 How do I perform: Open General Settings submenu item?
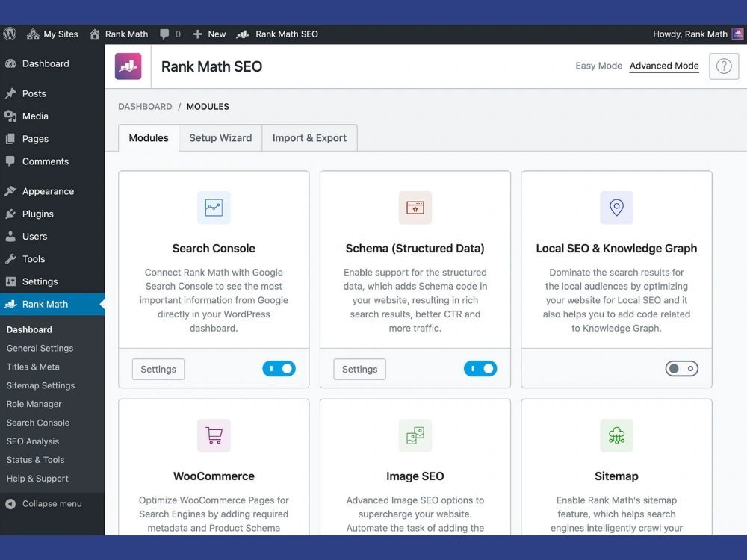pyautogui.click(x=40, y=348)
